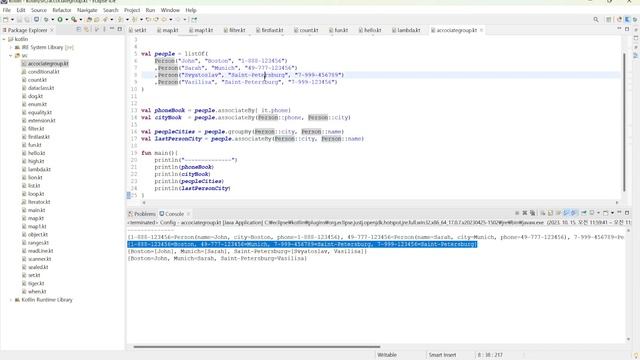Toggle Word Wrap in Console toolbar
The height and width of the screenshot is (360, 640).
click(x=558, y=213)
